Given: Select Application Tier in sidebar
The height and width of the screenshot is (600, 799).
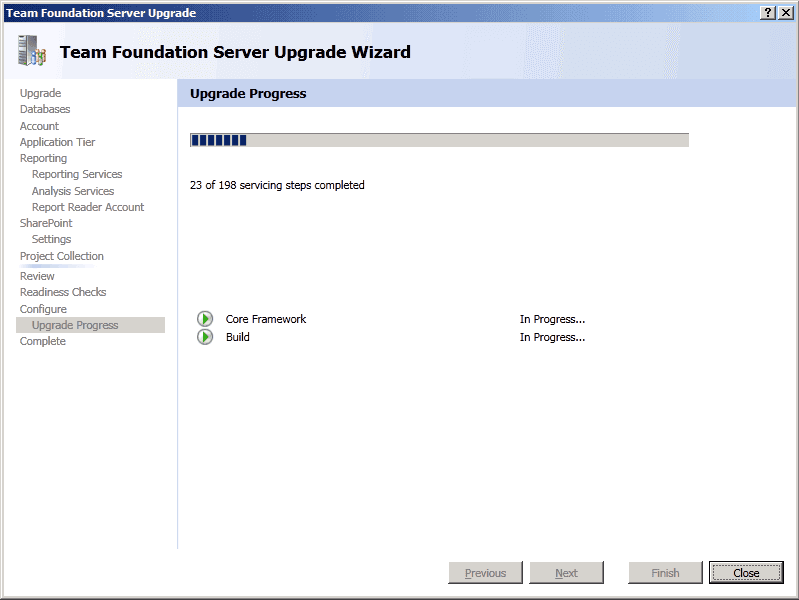Looking at the screenshot, I should point(57,142).
